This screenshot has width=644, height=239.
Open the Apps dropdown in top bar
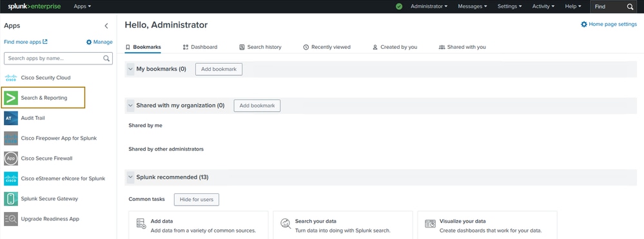pyautogui.click(x=82, y=6)
